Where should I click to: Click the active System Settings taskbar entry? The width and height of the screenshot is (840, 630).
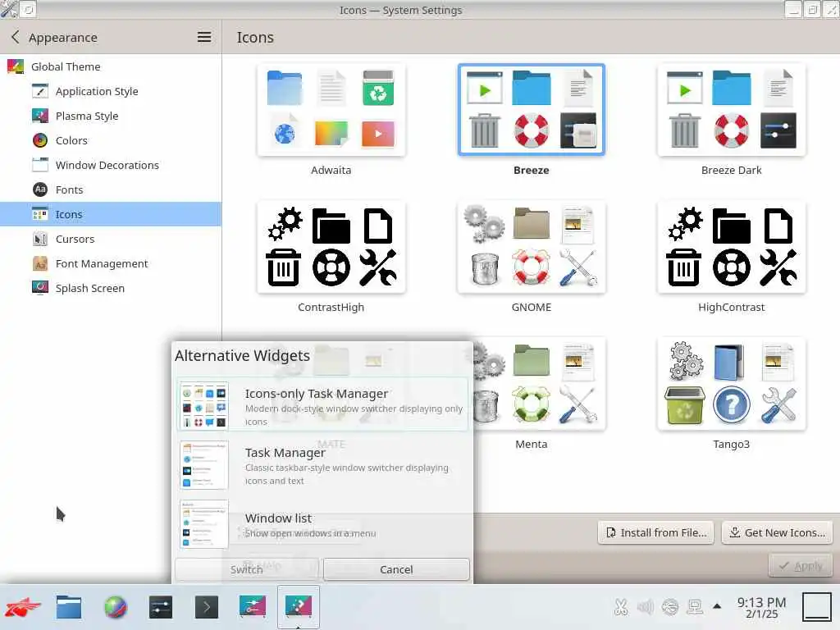pyautogui.click(x=299, y=607)
